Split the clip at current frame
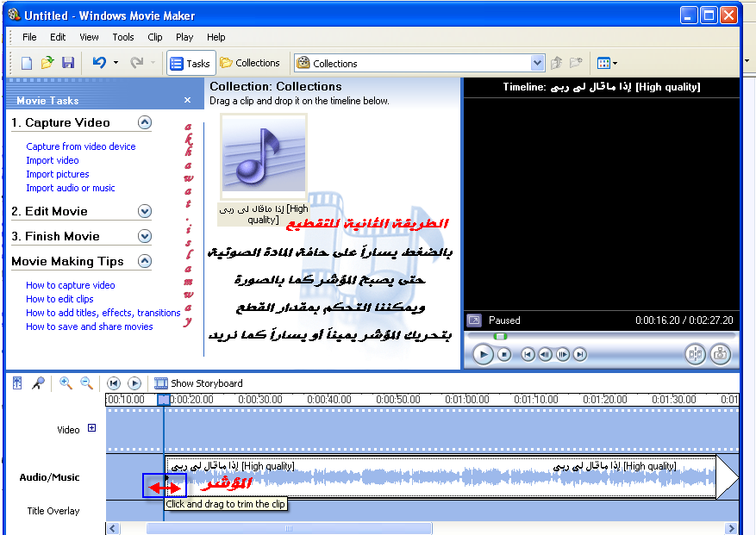This screenshot has width=756, height=535. (696, 355)
